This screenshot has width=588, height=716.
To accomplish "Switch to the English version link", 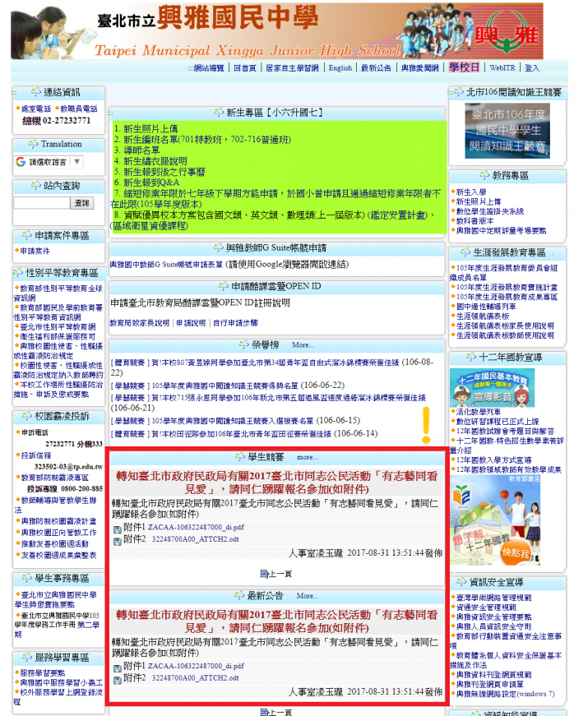I will click(340, 68).
